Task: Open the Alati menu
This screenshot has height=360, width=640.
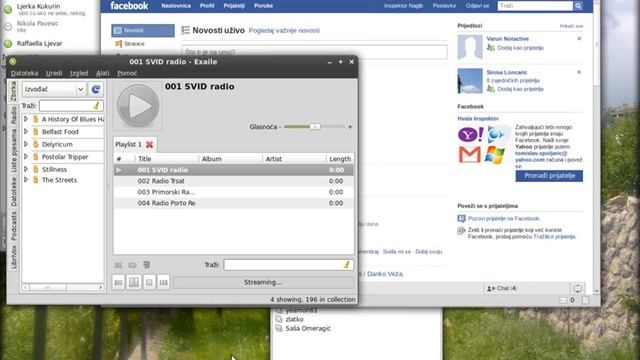Action: click(102, 73)
